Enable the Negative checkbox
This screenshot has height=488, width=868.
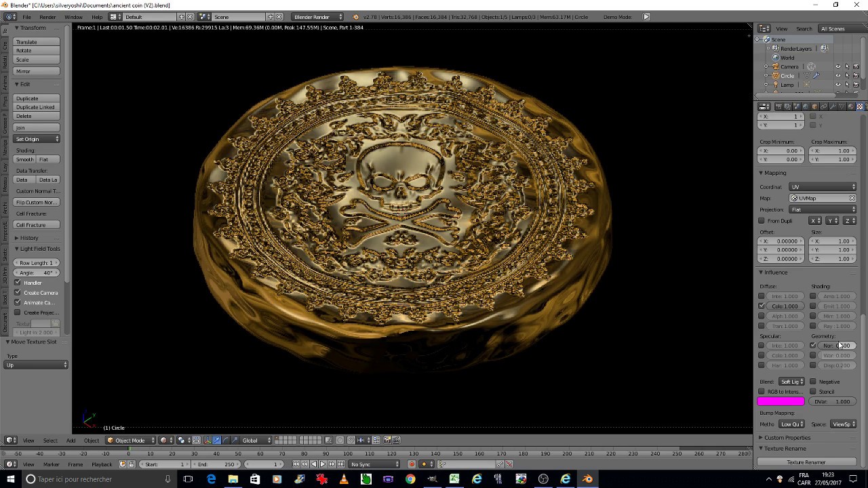point(813,382)
